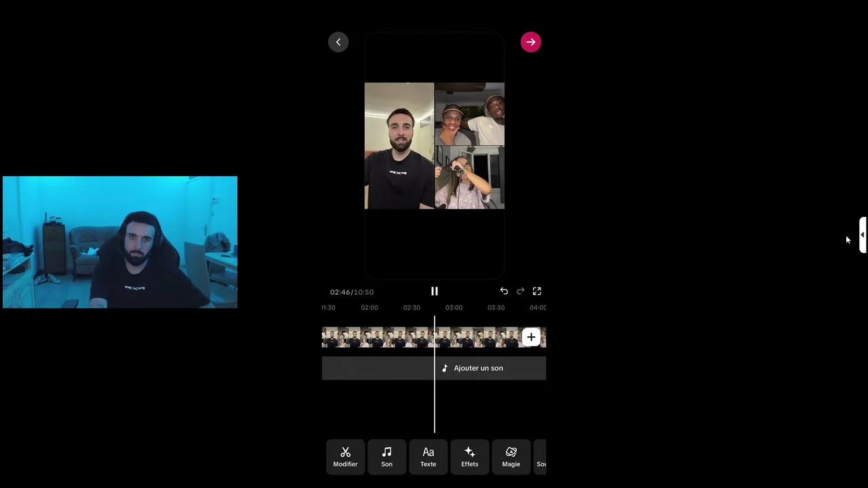Undo the last edit
Image resolution: width=868 pixels, height=488 pixels.
click(504, 291)
